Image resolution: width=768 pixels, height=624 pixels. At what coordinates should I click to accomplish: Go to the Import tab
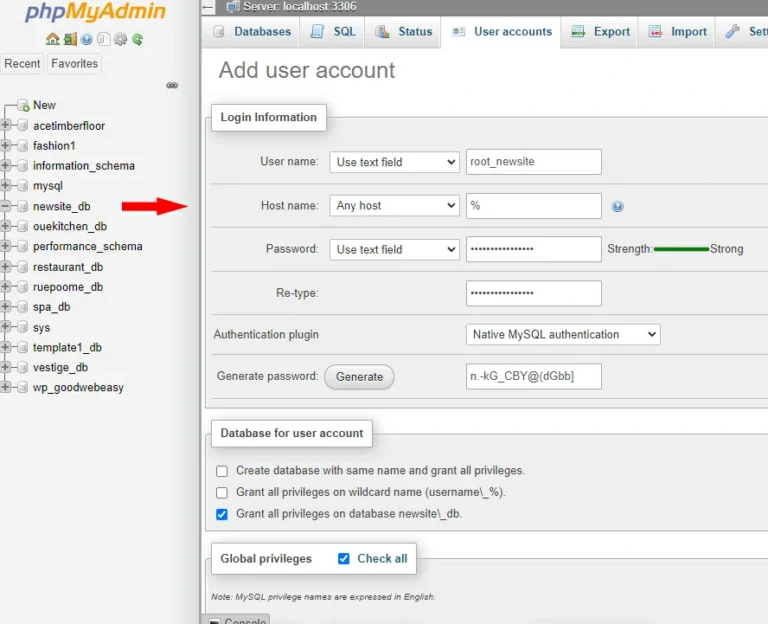[677, 32]
